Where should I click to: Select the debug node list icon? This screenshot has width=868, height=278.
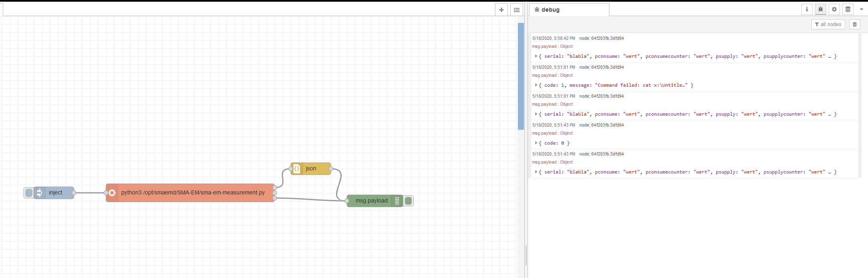click(x=397, y=201)
